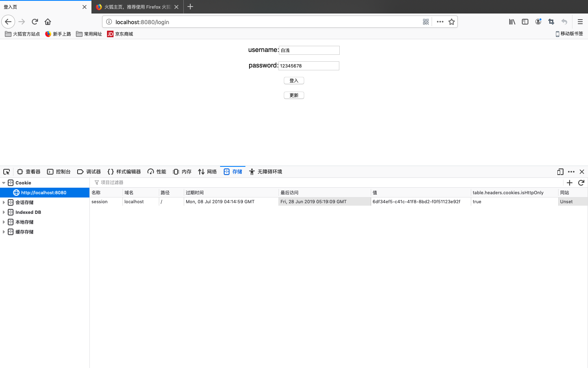Click the address bar URL
Viewport: 588px width, 368px height.
pyautogui.click(x=142, y=22)
